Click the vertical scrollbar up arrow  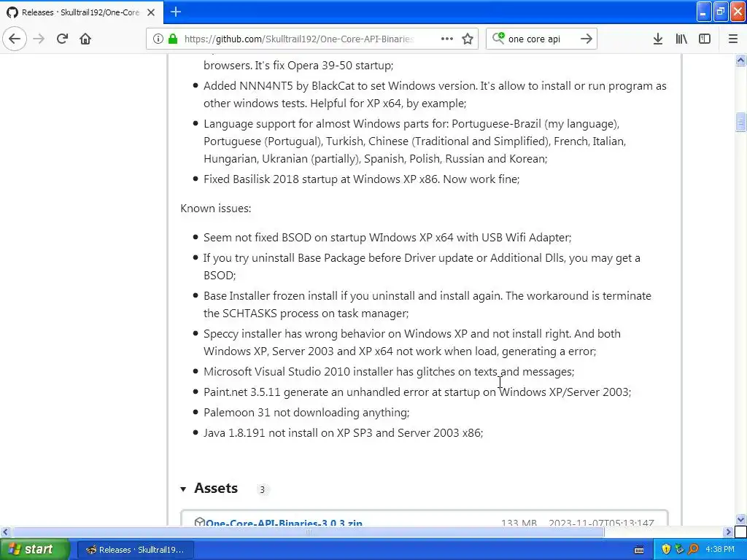740,60
